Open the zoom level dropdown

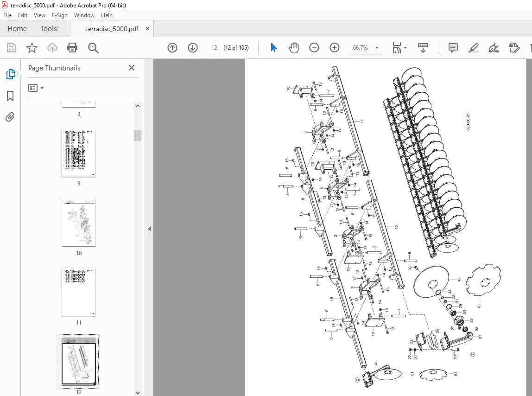click(377, 48)
